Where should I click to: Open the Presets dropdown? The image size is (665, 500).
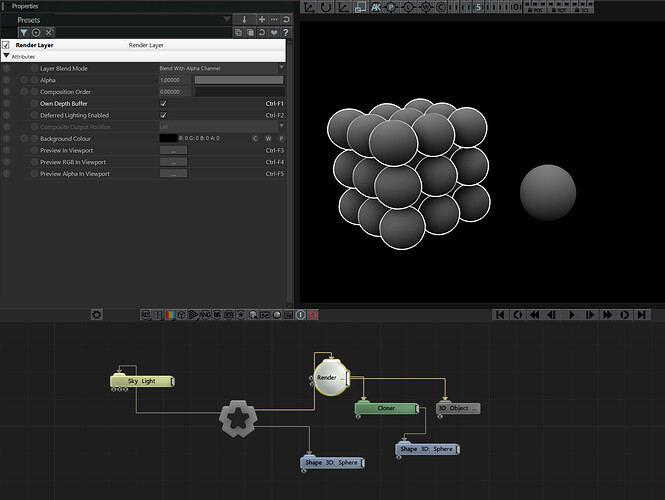coord(227,19)
